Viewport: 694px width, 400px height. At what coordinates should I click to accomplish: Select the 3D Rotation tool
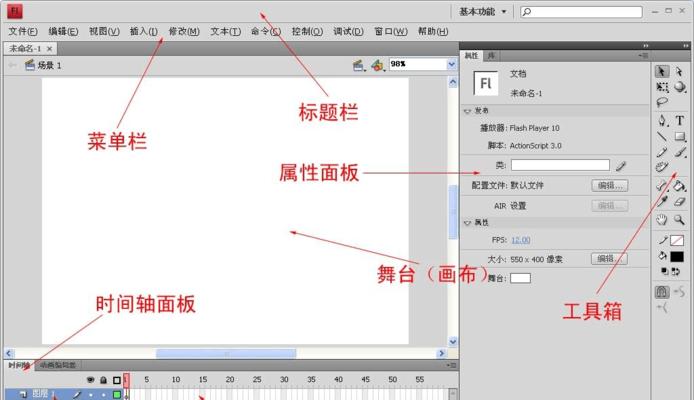pos(679,87)
